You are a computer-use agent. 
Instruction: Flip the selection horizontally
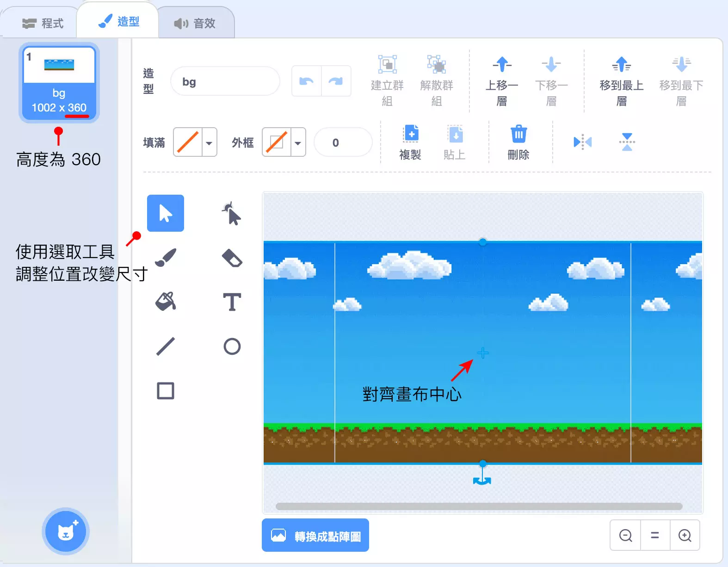coord(582,142)
